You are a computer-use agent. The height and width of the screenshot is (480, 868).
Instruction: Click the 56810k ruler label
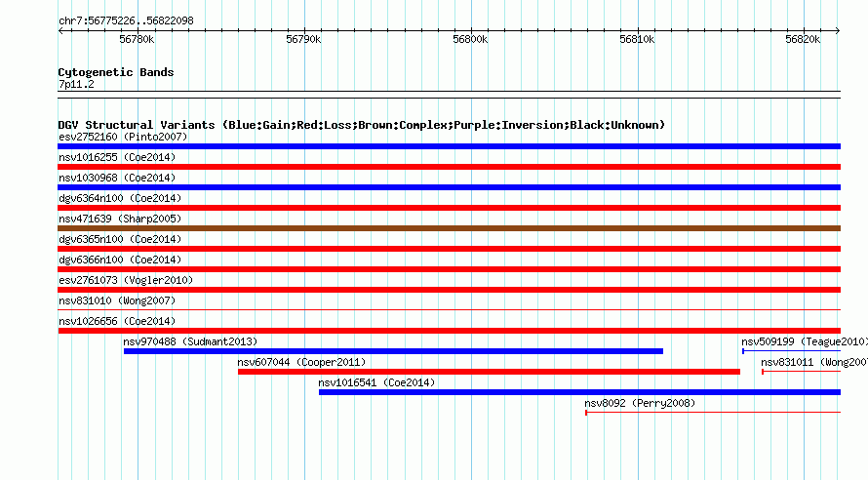pyautogui.click(x=637, y=39)
